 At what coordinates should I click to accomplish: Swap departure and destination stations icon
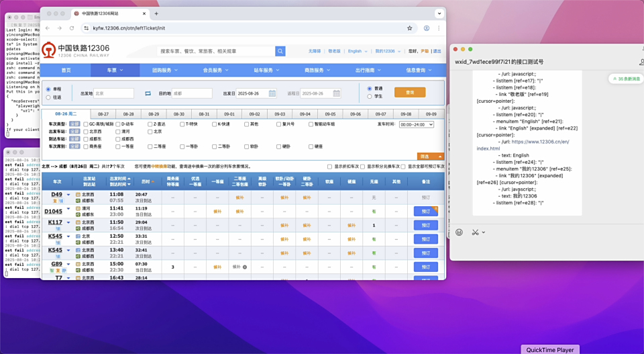click(148, 93)
